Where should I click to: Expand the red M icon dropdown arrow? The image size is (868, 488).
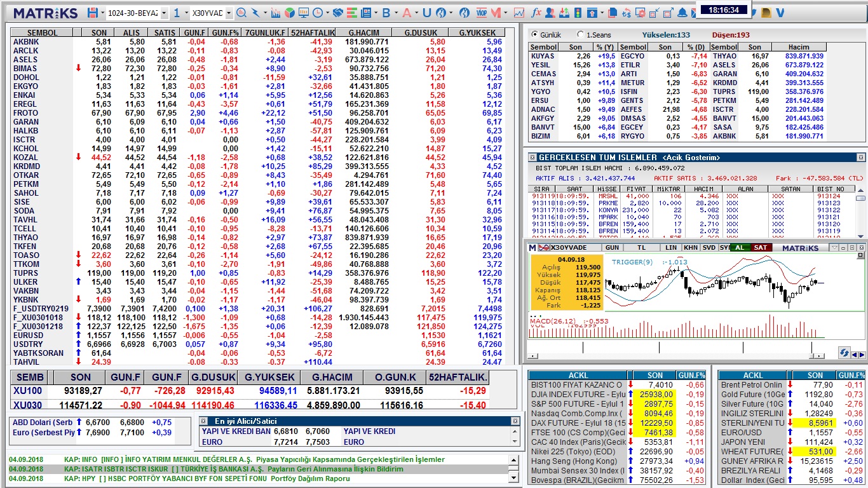505,13
